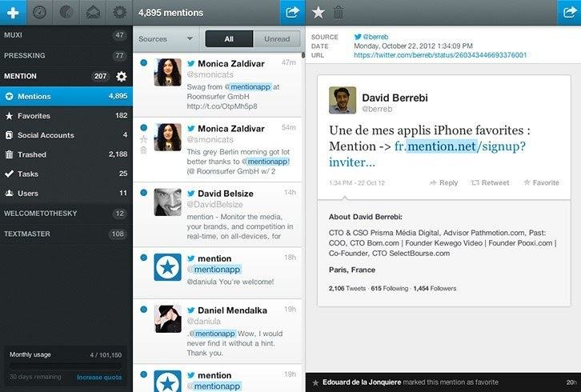
Task: Click the Increase quota link
Action: click(x=99, y=377)
